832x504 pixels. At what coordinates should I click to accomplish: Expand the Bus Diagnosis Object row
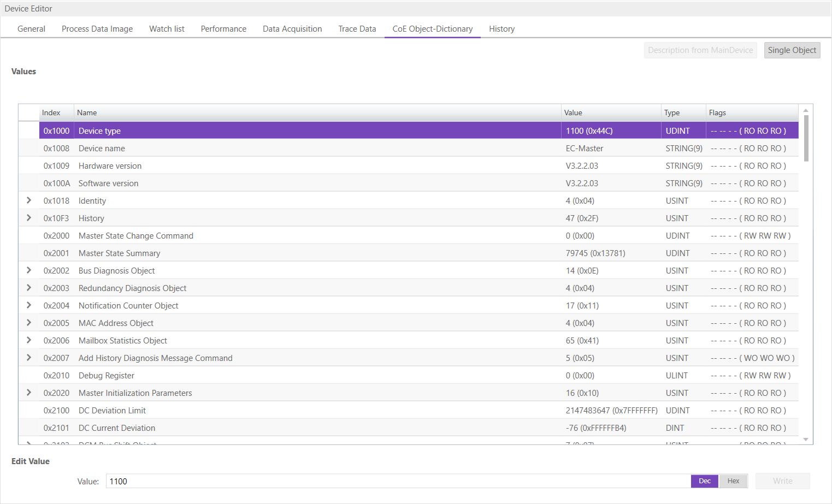[x=29, y=270]
